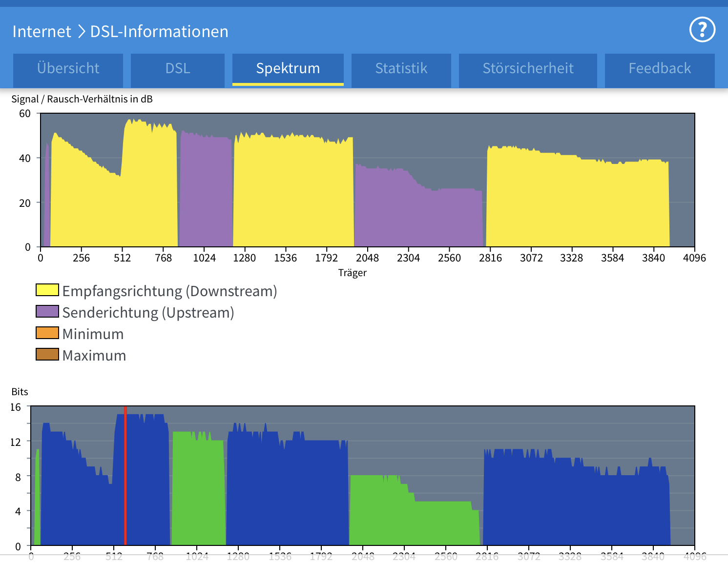Click the 'Träger' axis label

tap(353, 273)
